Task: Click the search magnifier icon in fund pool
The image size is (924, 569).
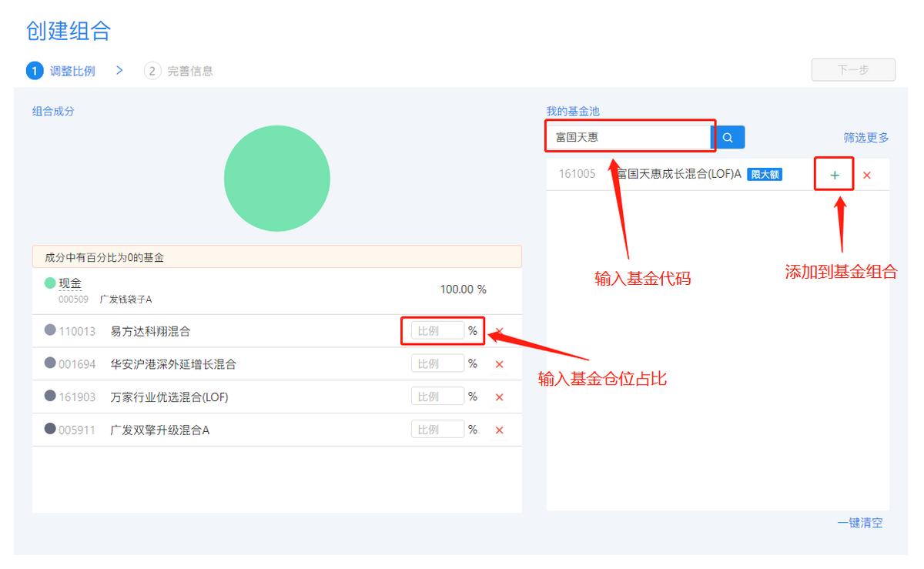Action: click(728, 137)
